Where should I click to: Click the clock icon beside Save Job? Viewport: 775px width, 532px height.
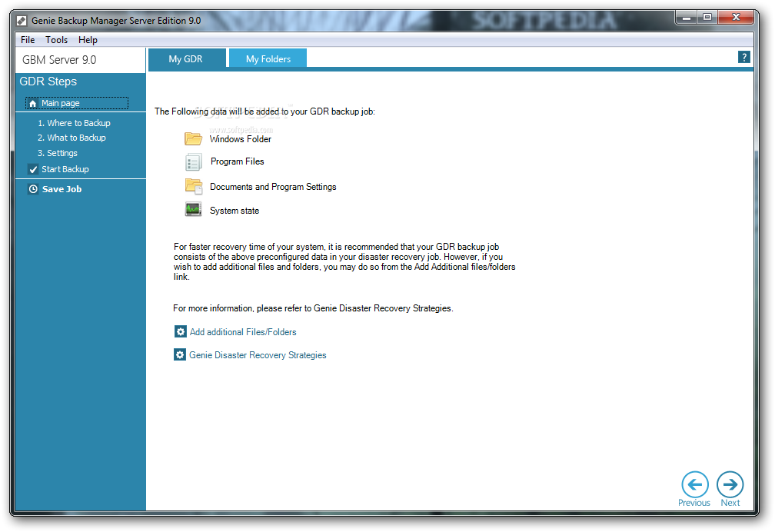pos(33,189)
